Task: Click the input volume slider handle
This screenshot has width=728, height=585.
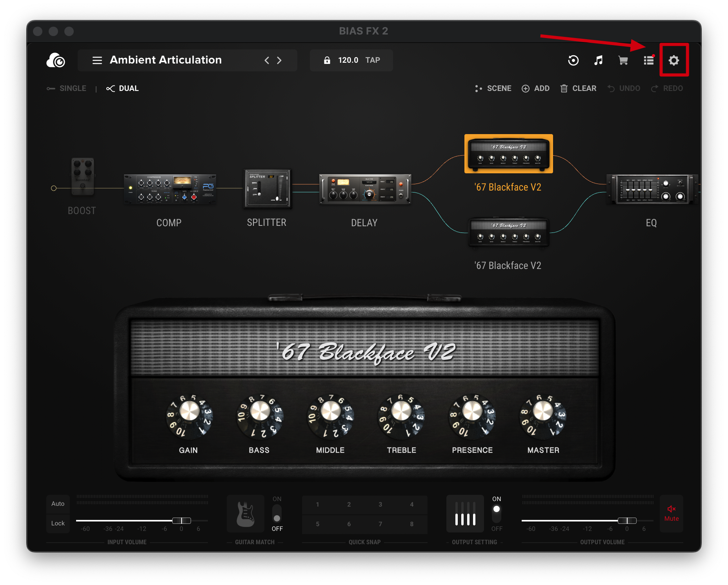Action: 182,521
